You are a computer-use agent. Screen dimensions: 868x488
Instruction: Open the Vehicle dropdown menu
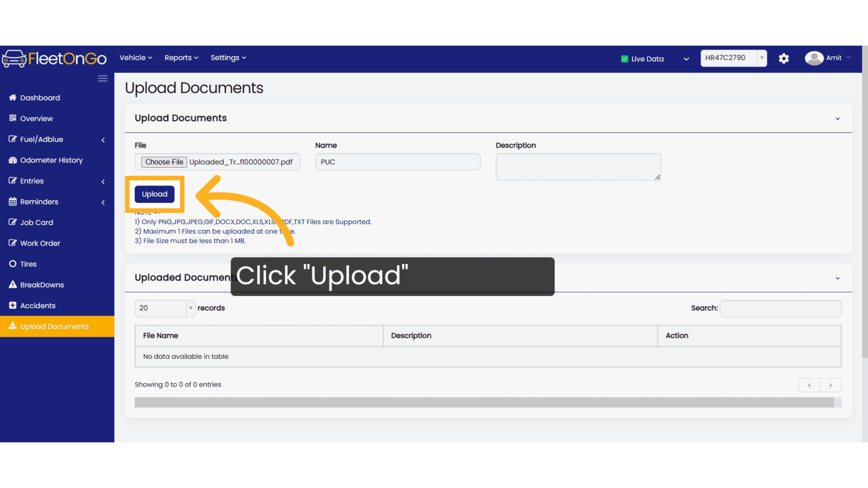136,57
